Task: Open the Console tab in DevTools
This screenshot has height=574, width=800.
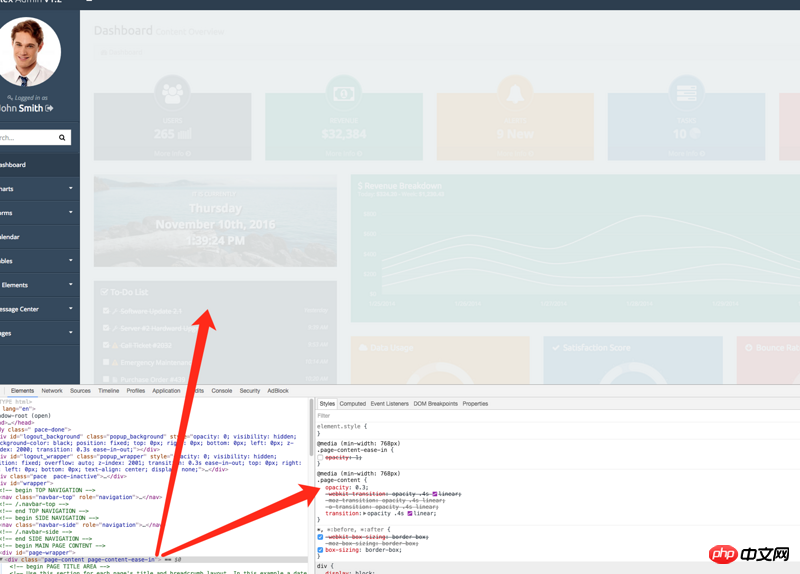Action: 221,391
